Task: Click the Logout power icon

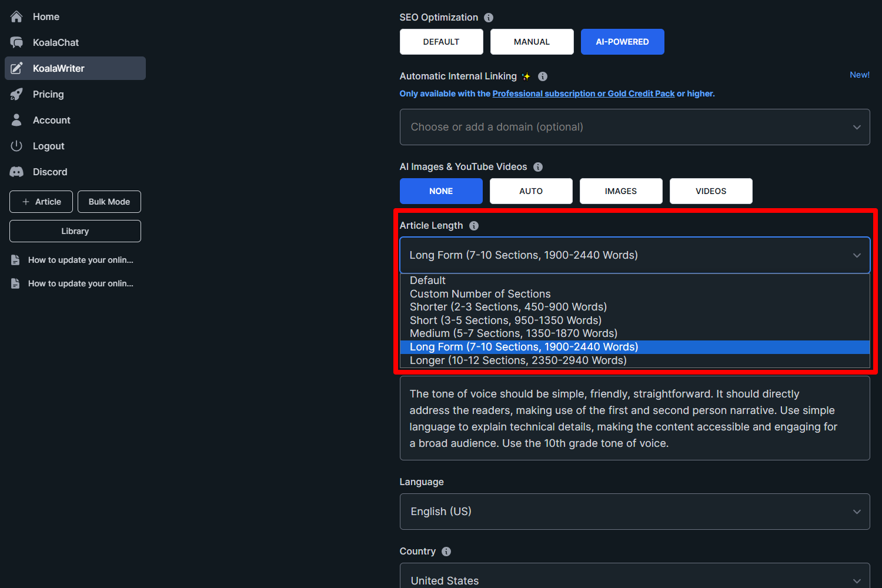Action: [16, 146]
